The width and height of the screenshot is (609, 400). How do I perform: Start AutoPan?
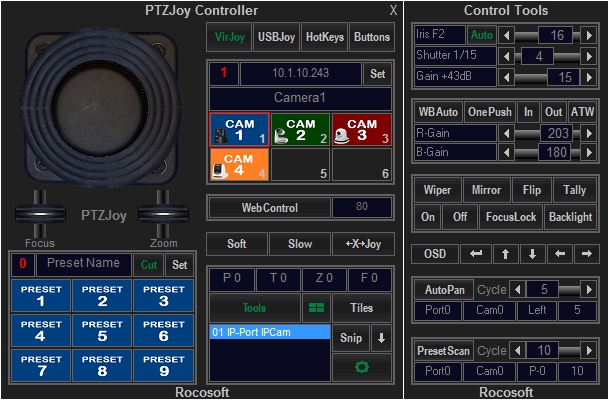click(x=444, y=290)
